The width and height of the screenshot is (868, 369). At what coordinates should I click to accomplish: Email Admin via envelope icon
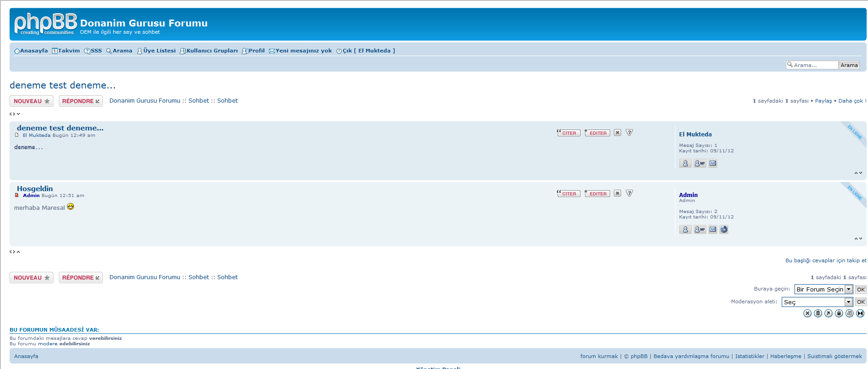coord(713,229)
